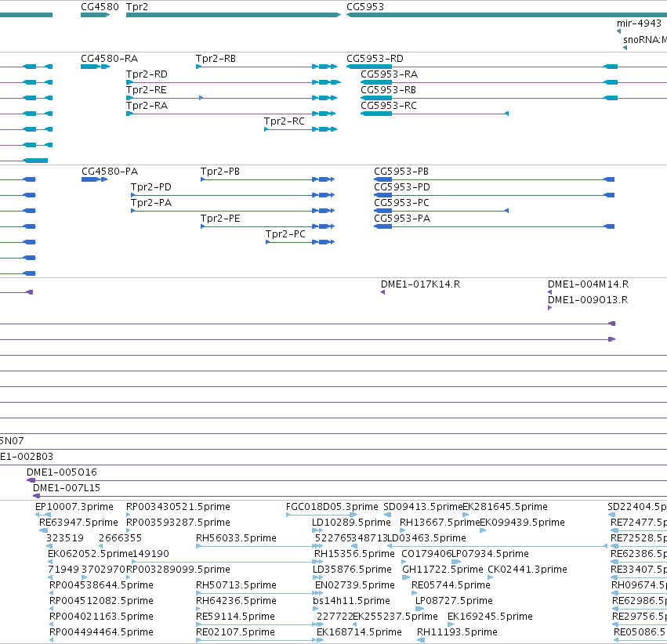Select the RP003289099.5prime EST

129,577
